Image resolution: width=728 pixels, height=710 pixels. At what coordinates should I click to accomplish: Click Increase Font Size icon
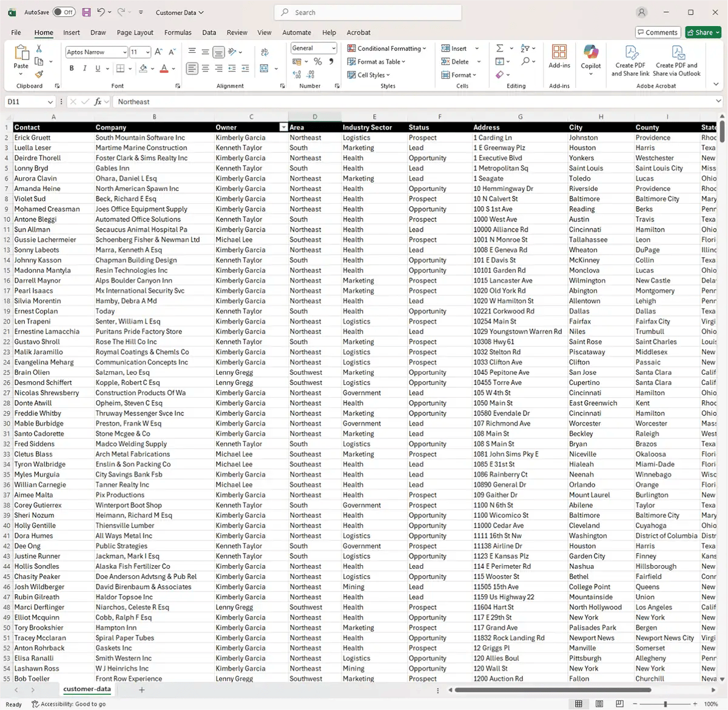tap(158, 52)
